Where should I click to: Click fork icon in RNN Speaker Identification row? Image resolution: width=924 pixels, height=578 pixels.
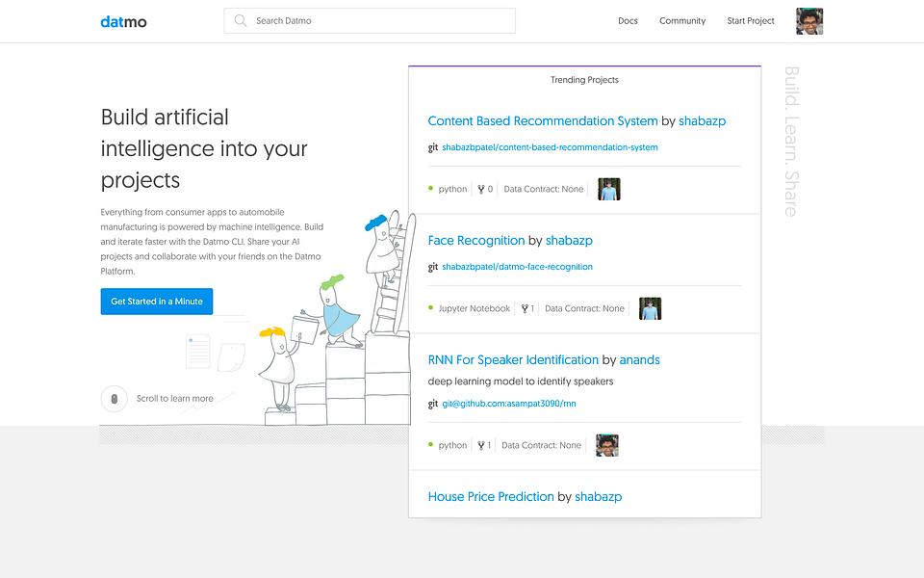click(481, 446)
